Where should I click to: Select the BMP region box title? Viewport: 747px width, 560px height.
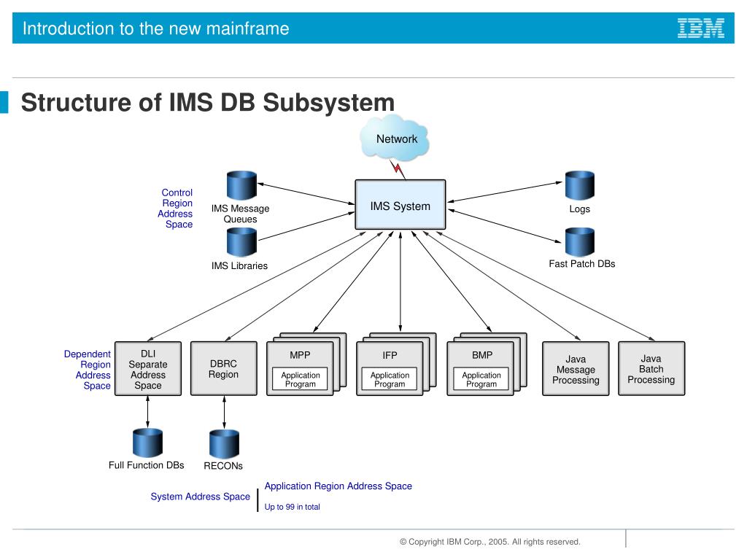point(481,355)
